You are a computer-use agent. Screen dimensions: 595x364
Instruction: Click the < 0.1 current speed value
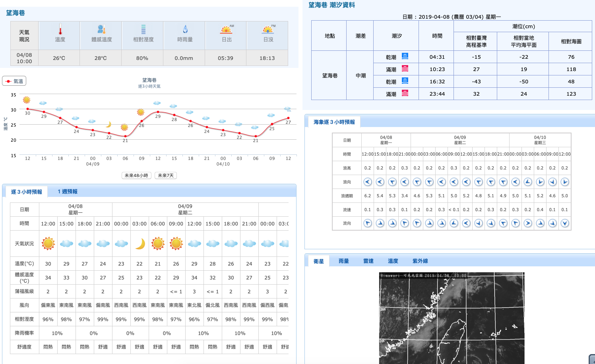click(x=454, y=210)
